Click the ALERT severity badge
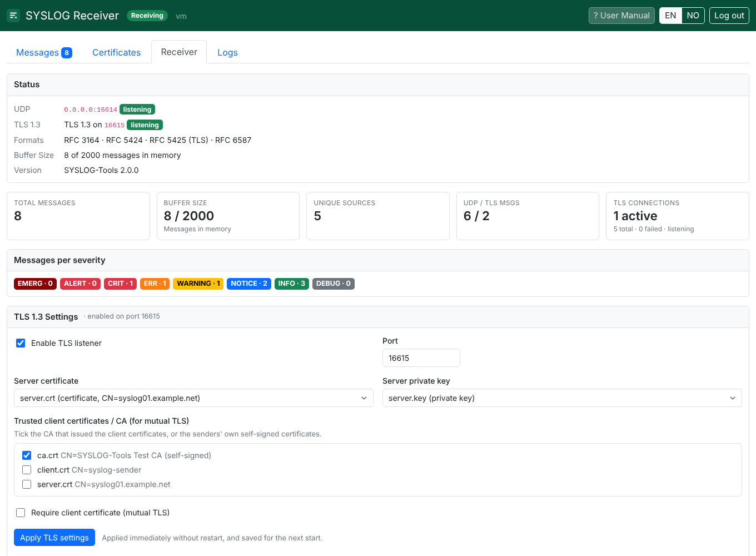The width and height of the screenshot is (756, 556). coord(80,284)
